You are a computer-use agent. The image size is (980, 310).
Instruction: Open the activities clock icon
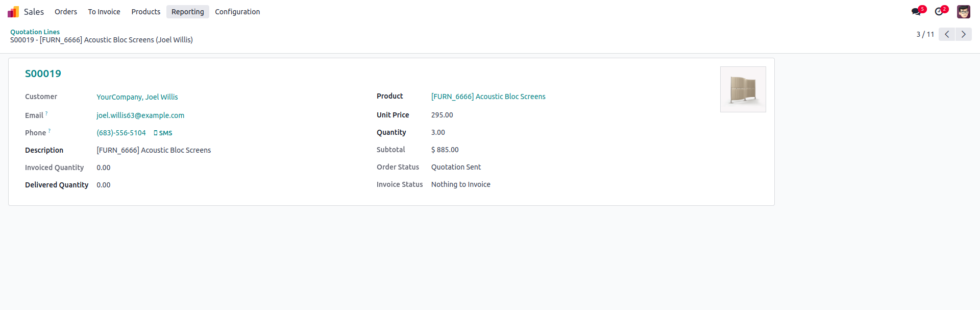point(939,12)
